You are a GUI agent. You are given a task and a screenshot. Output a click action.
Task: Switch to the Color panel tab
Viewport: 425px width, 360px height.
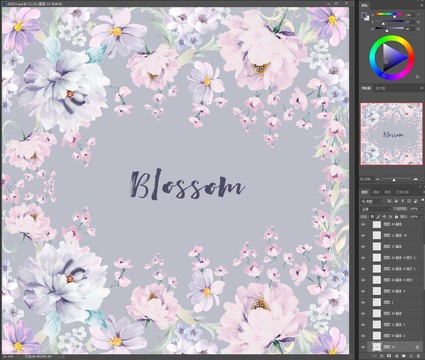365,5
